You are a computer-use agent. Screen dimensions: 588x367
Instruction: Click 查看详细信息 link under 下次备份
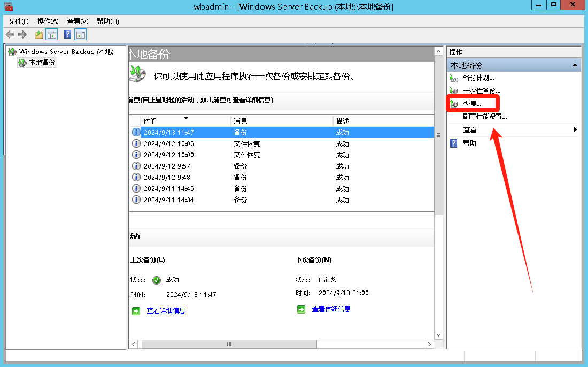point(331,309)
